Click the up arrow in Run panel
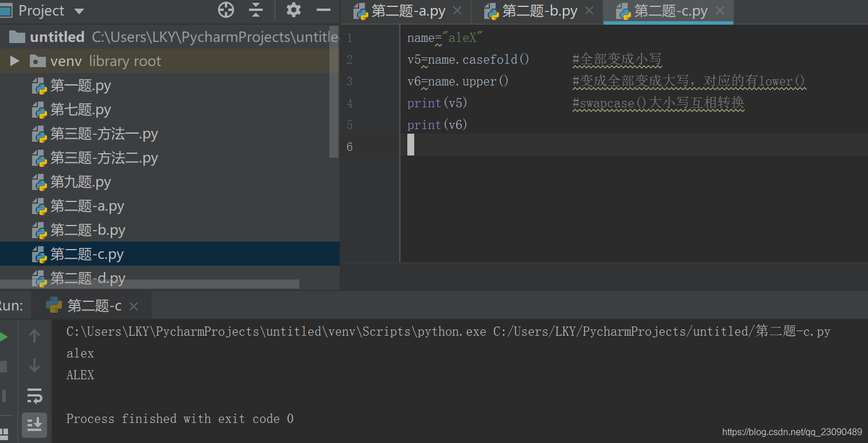The width and height of the screenshot is (868, 443). [34, 336]
